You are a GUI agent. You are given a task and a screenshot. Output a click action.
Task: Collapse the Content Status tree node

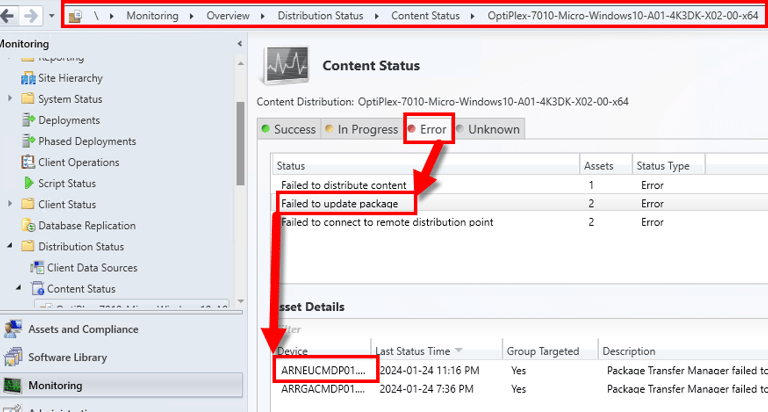coord(19,288)
